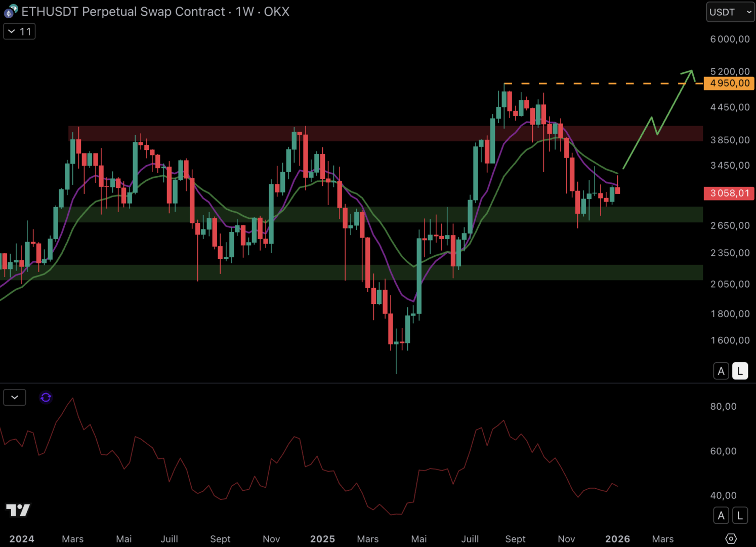
Task: Expand the lower indicator pane legend chevron
Action: coord(15,398)
